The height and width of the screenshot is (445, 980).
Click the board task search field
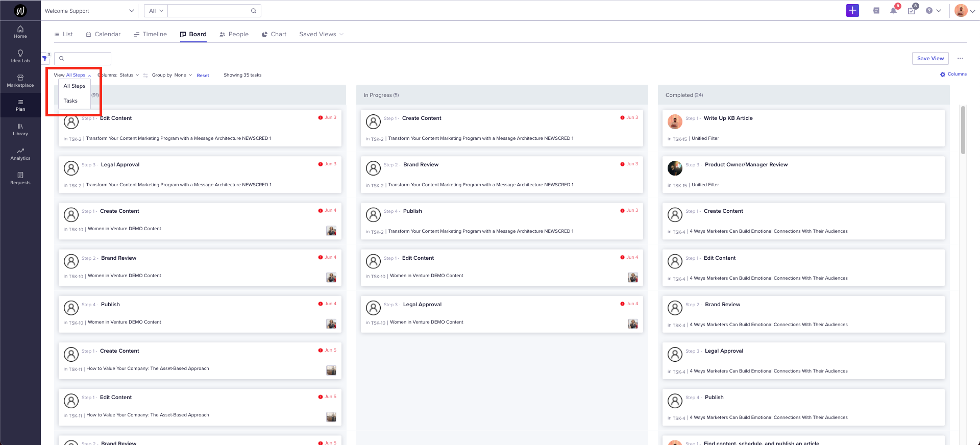point(83,58)
